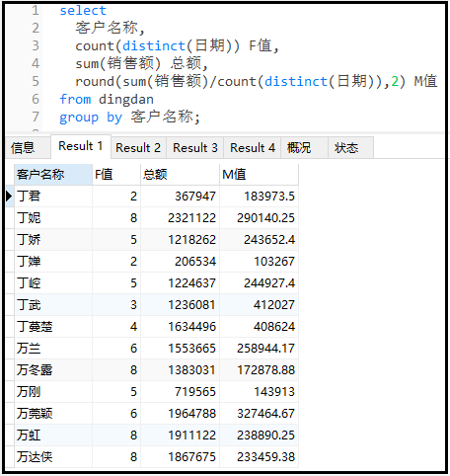Click the M值 column header
Viewport: 450px width, 476px height.
tap(259, 175)
